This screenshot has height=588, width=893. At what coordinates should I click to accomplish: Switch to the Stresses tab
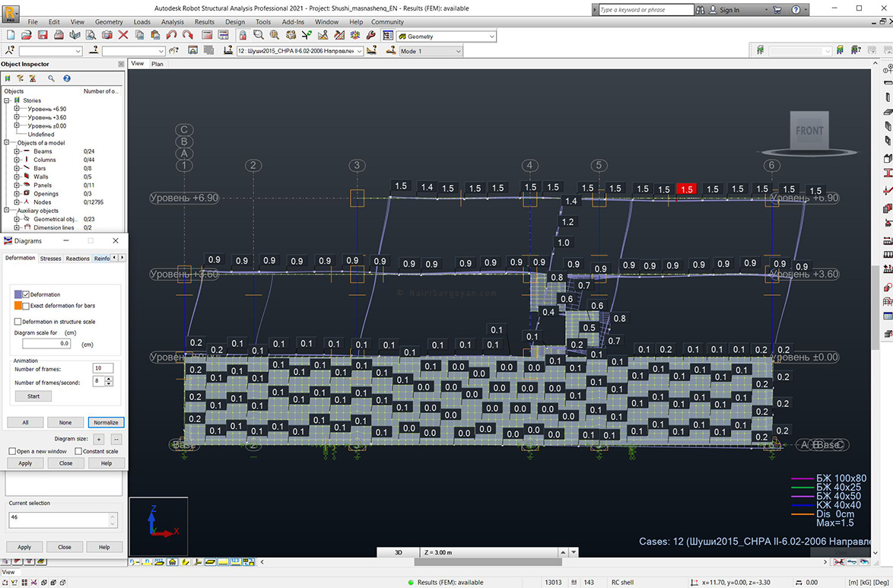click(x=50, y=258)
